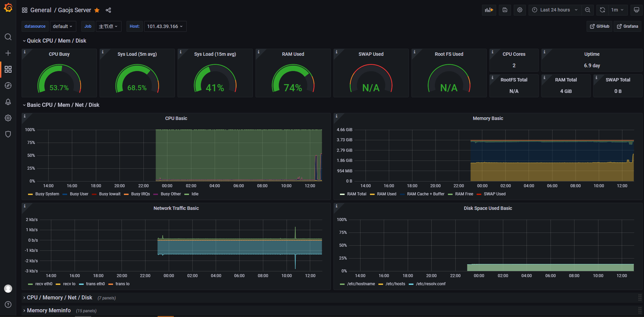Click the drag handle on Memory Meminfo row
Screen dimensions: 644x317
(640, 310)
